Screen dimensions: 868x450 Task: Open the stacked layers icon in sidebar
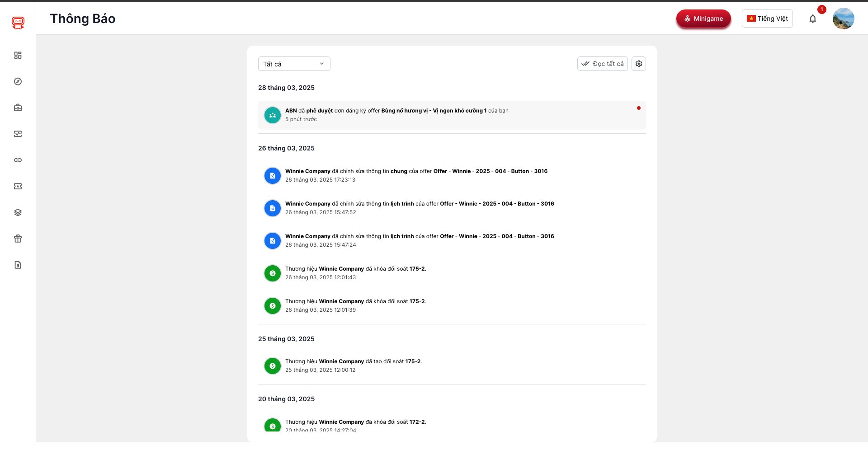point(18,212)
